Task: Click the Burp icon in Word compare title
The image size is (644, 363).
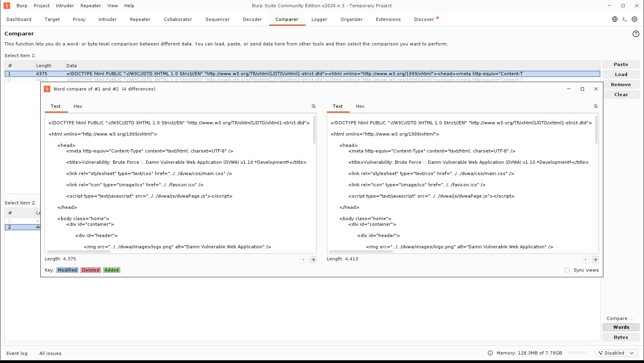Action: tap(47, 89)
